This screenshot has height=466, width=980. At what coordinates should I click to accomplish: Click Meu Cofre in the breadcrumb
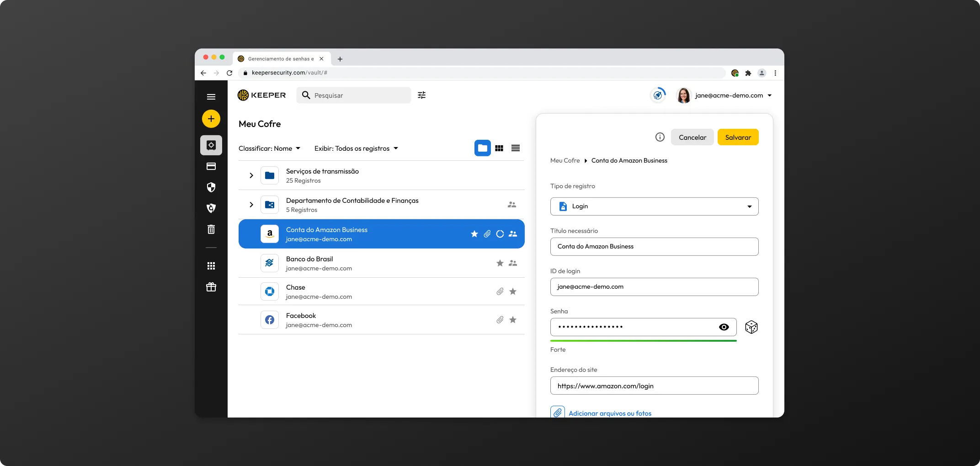coord(565,161)
